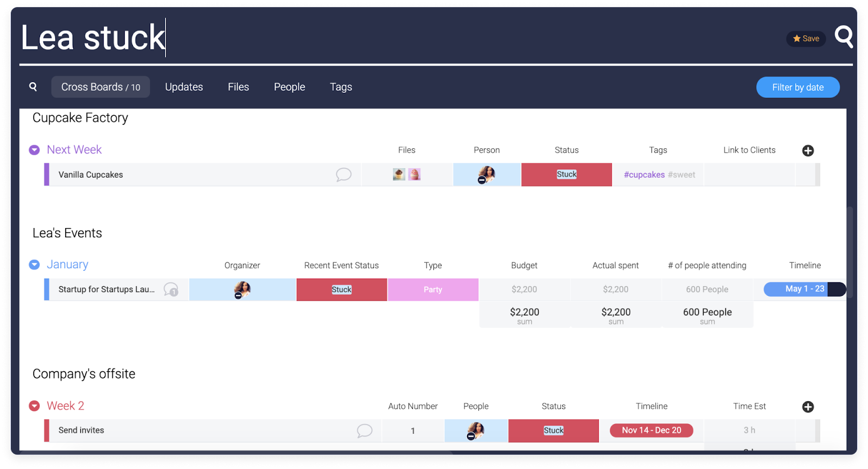This screenshot has height=469, width=868.
Task: Open updates bubble on Startup for Startups item
Action: (x=171, y=289)
